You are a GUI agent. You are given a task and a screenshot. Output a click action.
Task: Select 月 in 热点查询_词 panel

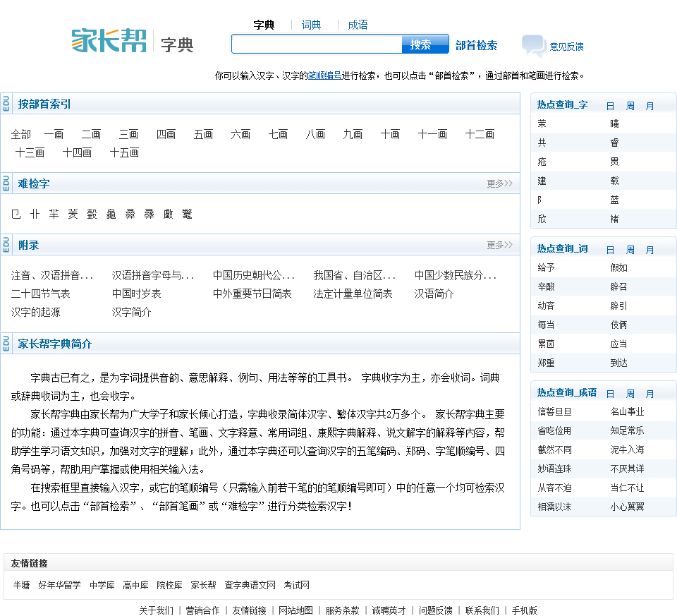650,250
